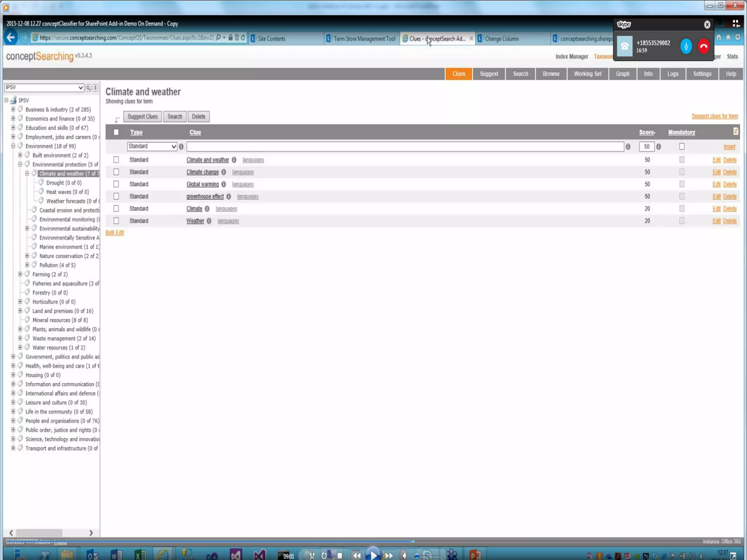Check the Global warming row checkbox
747x560 pixels.
(x=116, y=184)
